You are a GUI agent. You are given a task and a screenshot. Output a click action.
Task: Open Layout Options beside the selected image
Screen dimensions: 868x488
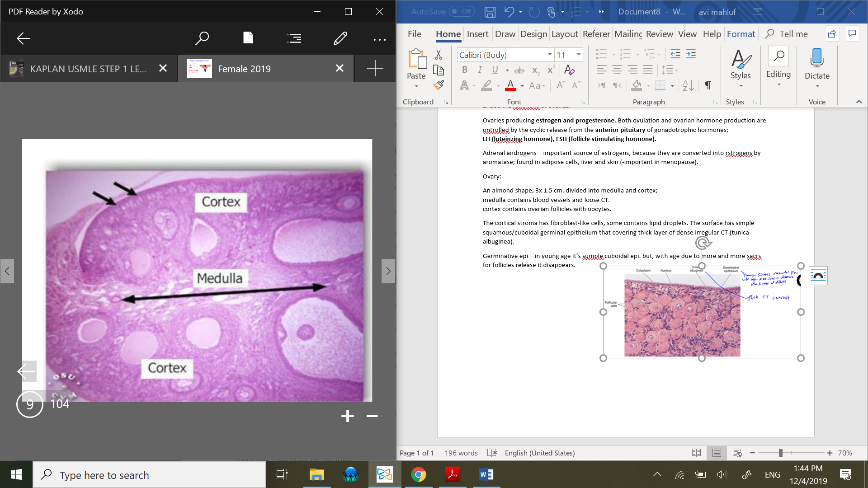818,276
